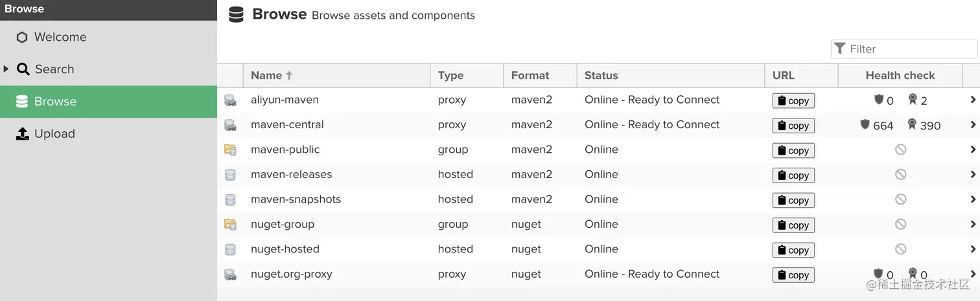Viewport: 980px width, 301px height.
Task: Click the maven-public group folder icon
Action: tap(230, 150)
